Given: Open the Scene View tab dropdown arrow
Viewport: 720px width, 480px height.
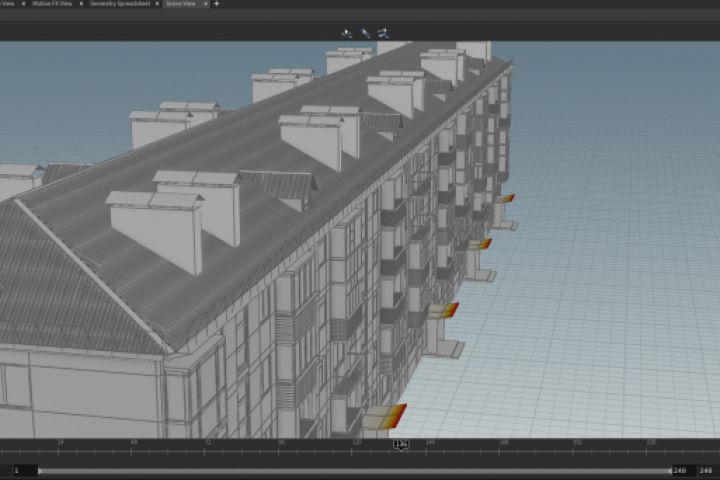Looking at the screenshot, I should tap(206, 4).
